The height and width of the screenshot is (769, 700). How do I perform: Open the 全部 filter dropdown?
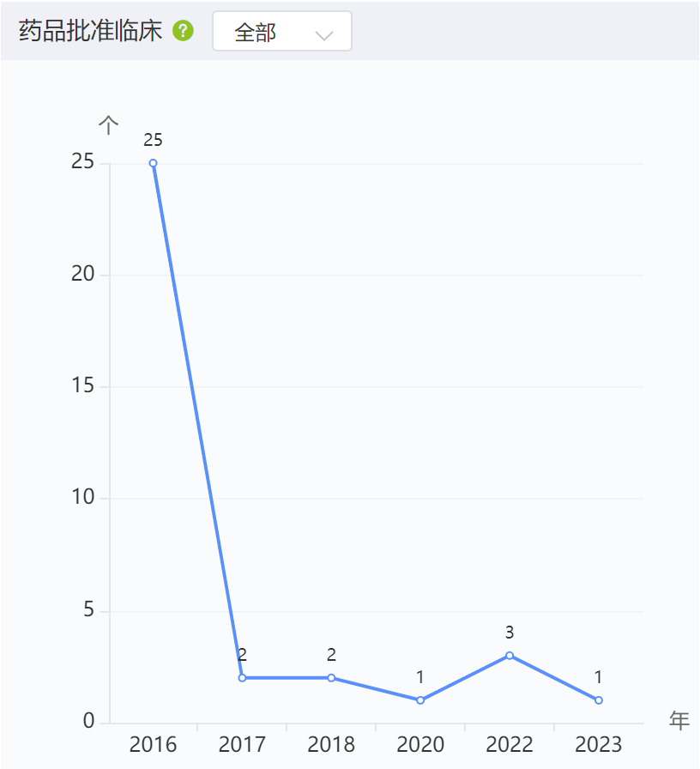[x=282, y=31]
